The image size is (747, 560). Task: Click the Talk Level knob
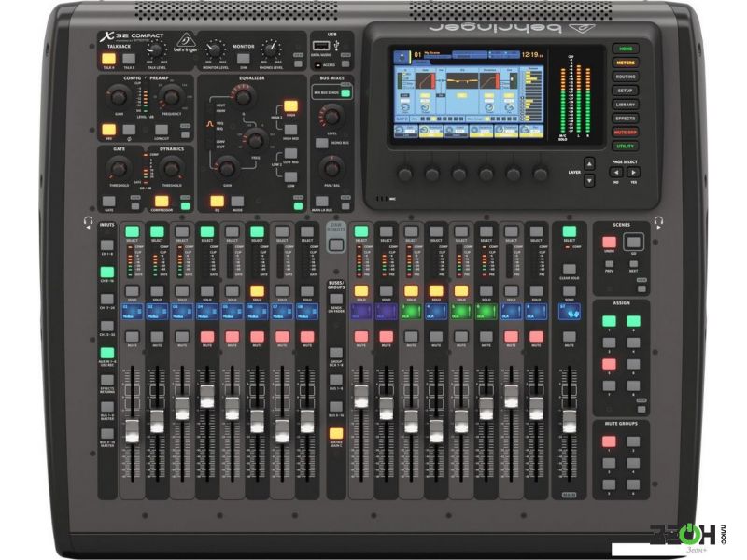[155, 49]
